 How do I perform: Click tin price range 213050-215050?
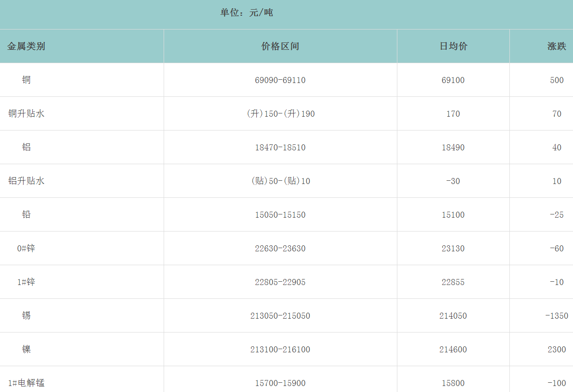pos(280,316)
